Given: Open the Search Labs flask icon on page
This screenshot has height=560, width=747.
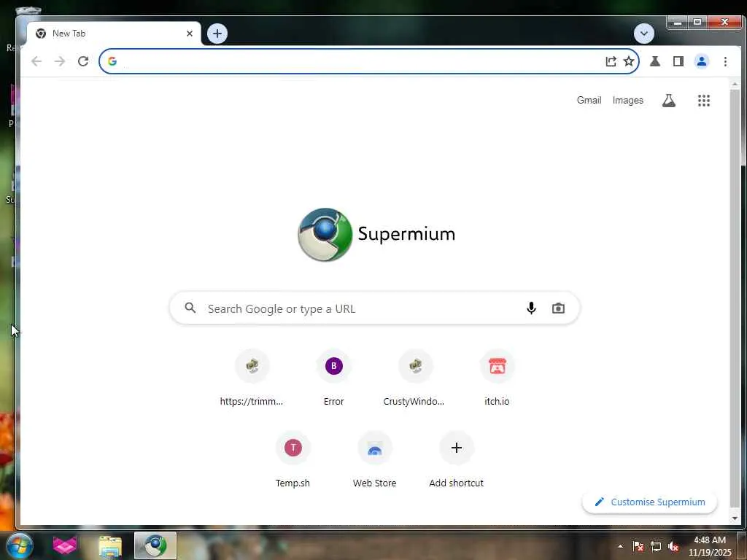Looking at the screenshot, I should pos(669,101).
